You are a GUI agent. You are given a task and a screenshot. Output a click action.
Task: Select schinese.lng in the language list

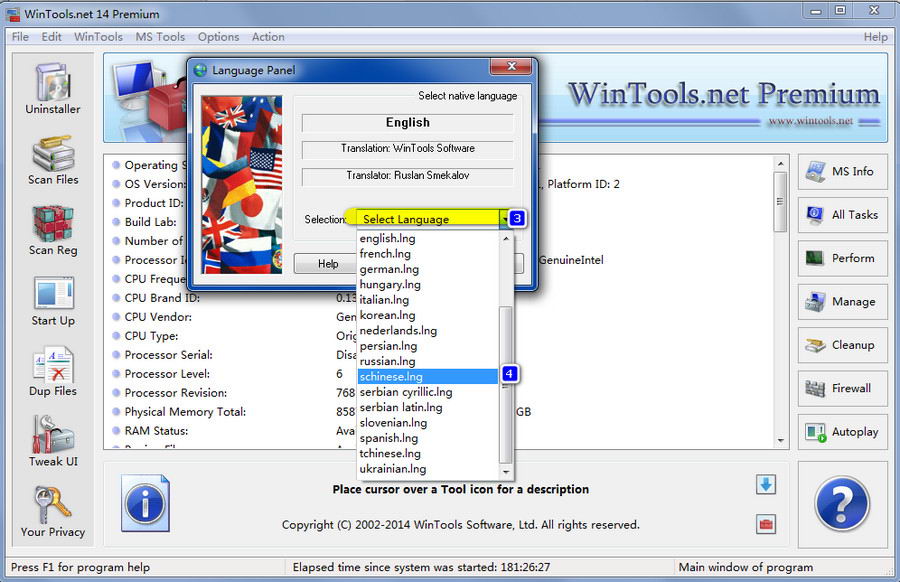[x=428, y=377]
